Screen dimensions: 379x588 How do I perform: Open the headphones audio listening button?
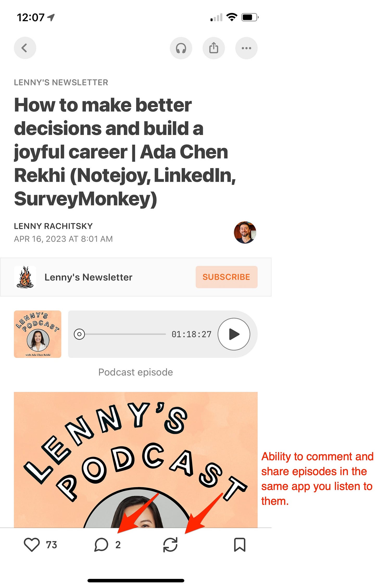pos(181,48)
